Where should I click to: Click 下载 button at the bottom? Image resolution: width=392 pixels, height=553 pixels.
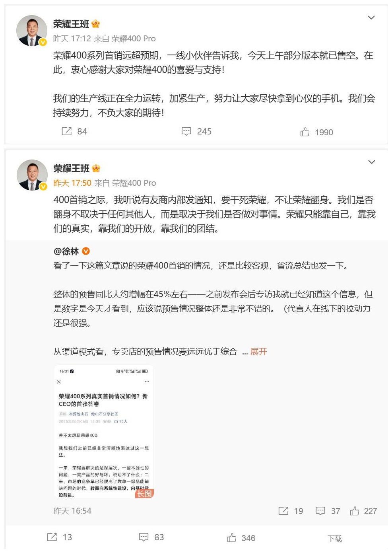335,538
